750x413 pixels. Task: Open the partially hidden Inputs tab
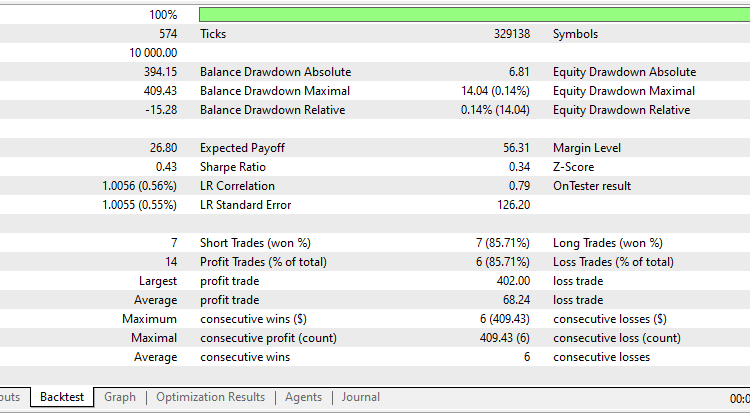click(x=9, y=397)
